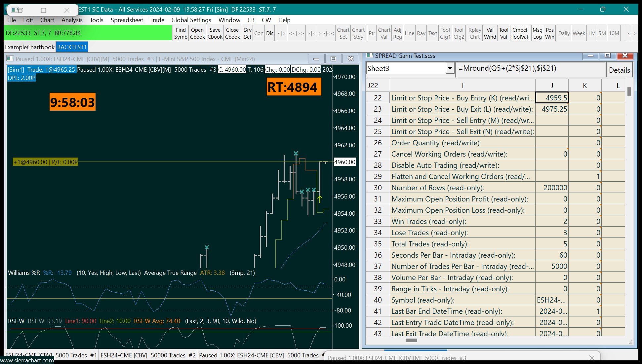Select the Ray drawing tool

[x=421, y=33]
